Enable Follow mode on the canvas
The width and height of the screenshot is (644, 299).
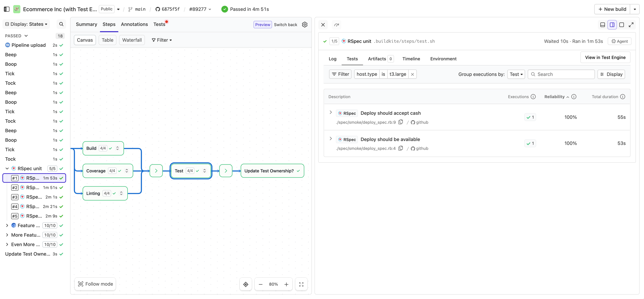tap(95, 284)
